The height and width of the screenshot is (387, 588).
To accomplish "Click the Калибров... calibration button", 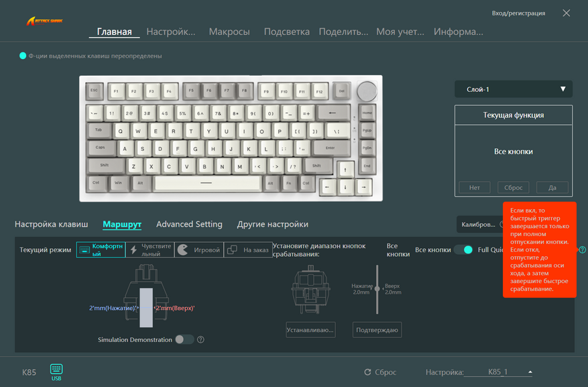I will coord(479,224).
